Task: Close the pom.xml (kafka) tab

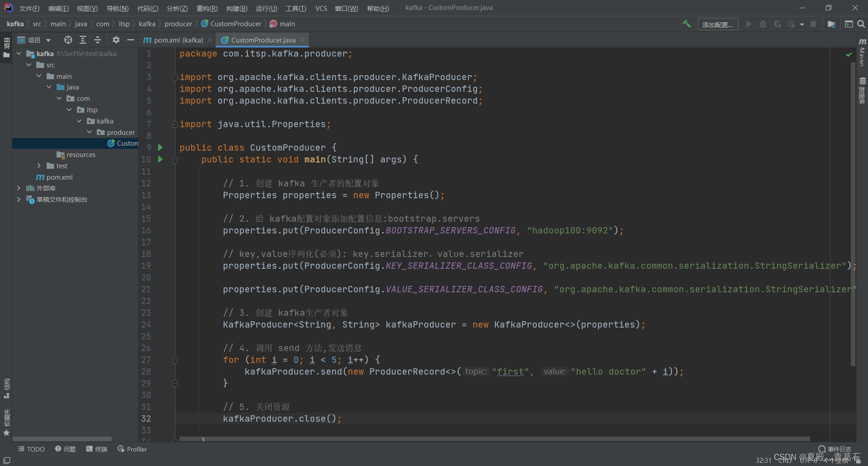Action: pyautogui.click(x=210, y=40)
